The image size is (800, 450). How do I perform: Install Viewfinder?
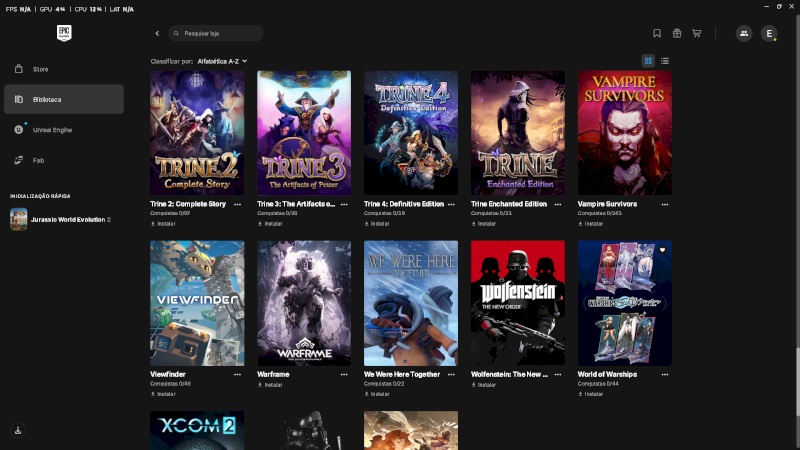(x=163, y=394)
